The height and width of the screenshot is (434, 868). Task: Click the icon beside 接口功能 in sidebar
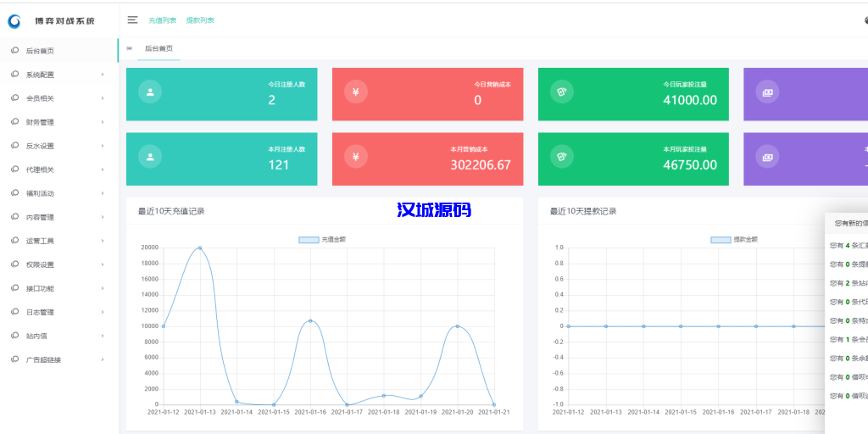(15, 288)
